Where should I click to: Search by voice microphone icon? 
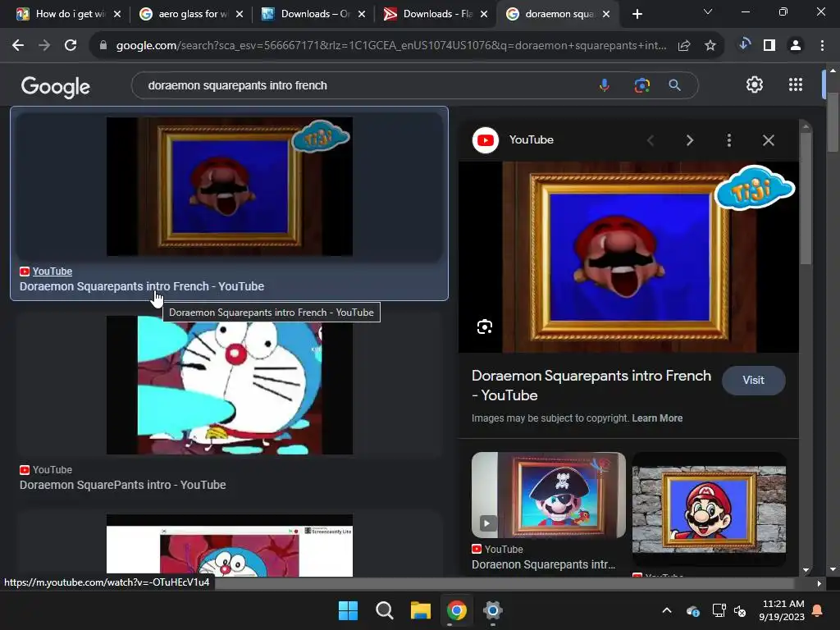605,85
